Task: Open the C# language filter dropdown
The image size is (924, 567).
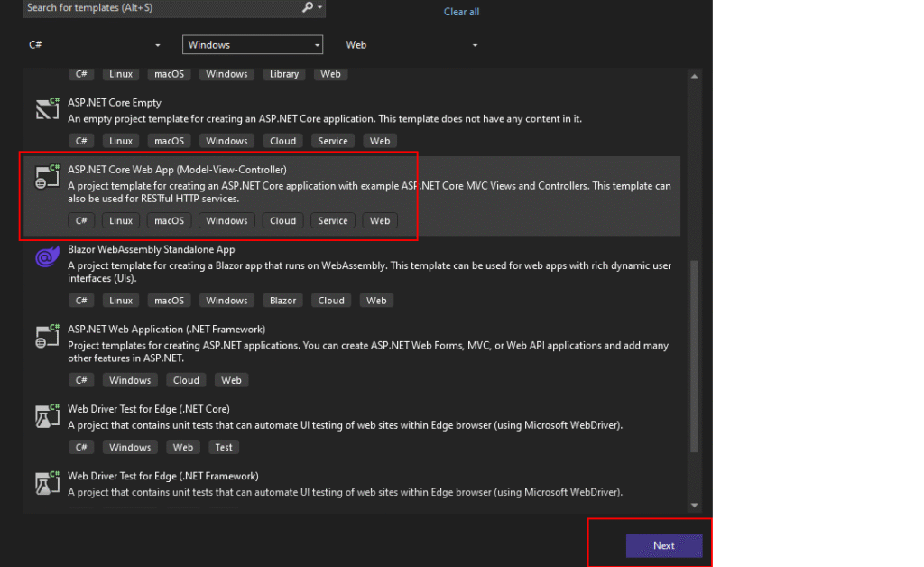Action: pos(94,45)
